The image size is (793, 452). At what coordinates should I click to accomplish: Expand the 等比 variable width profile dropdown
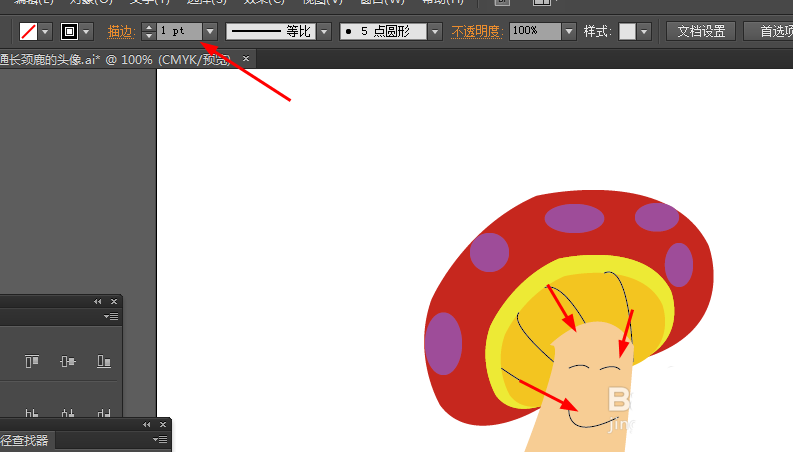324,31
